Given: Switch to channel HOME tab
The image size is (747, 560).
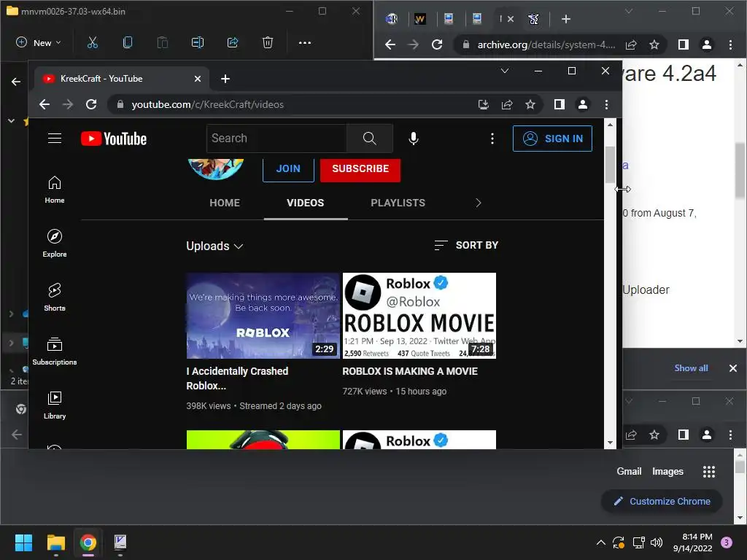Looking at the screenshot, I should tap(225, 203).
